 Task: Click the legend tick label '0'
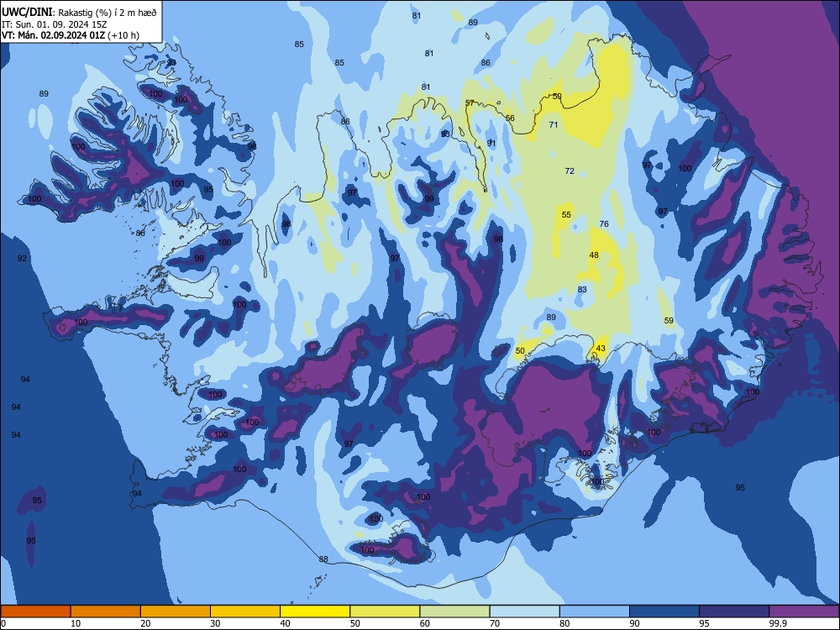tap(3, 623)
